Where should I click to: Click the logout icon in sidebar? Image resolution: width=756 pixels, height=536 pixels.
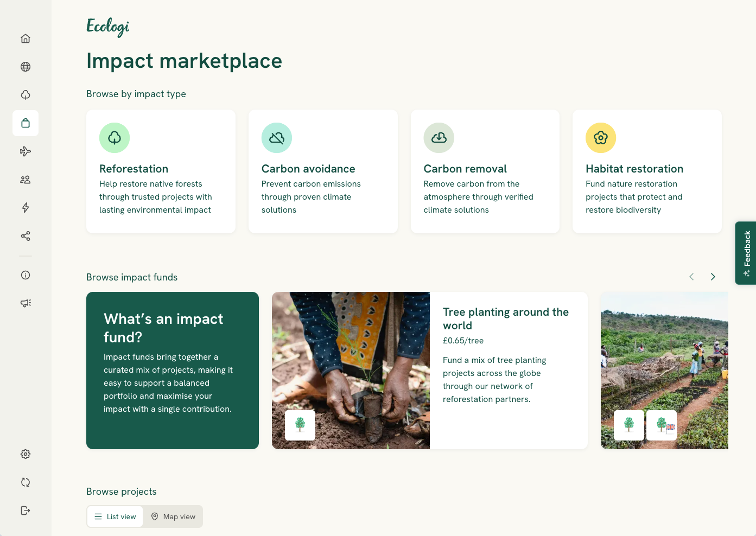pyautogui.click(x=26, y=511)
